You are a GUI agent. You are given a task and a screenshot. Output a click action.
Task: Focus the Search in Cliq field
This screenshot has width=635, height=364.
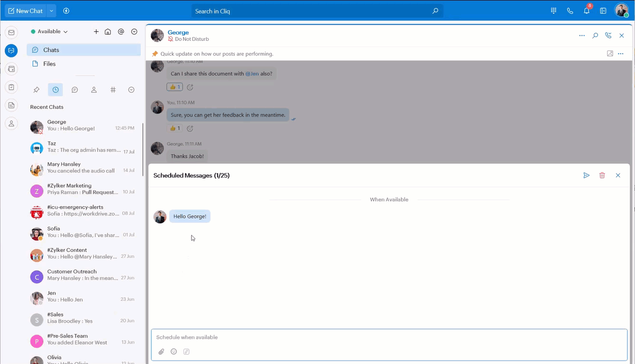317,11
